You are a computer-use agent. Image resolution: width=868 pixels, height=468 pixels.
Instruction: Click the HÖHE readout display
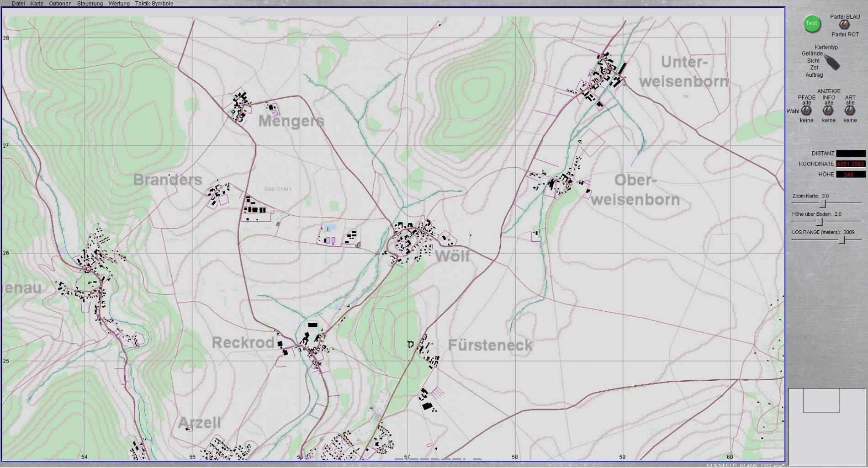coord(851,175)
